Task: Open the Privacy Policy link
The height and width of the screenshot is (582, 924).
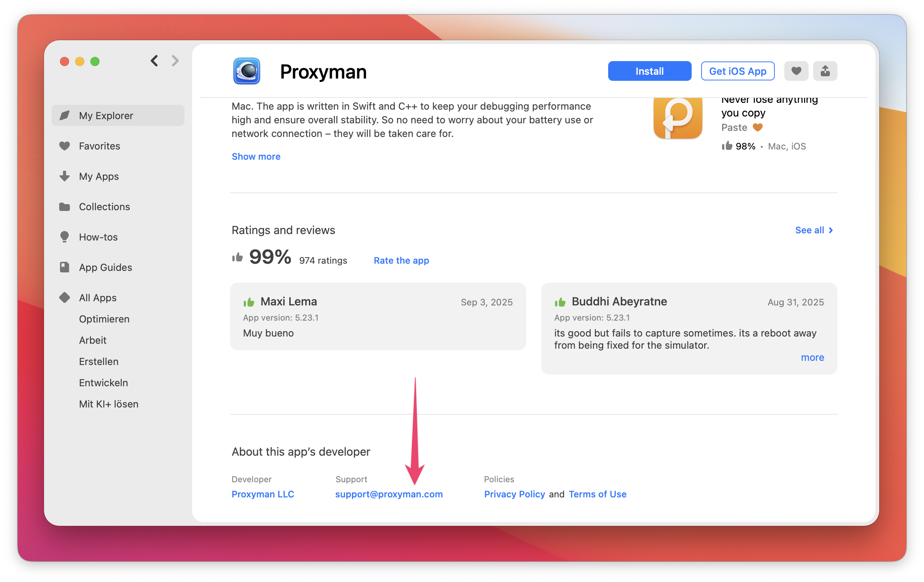Action: 514,494
